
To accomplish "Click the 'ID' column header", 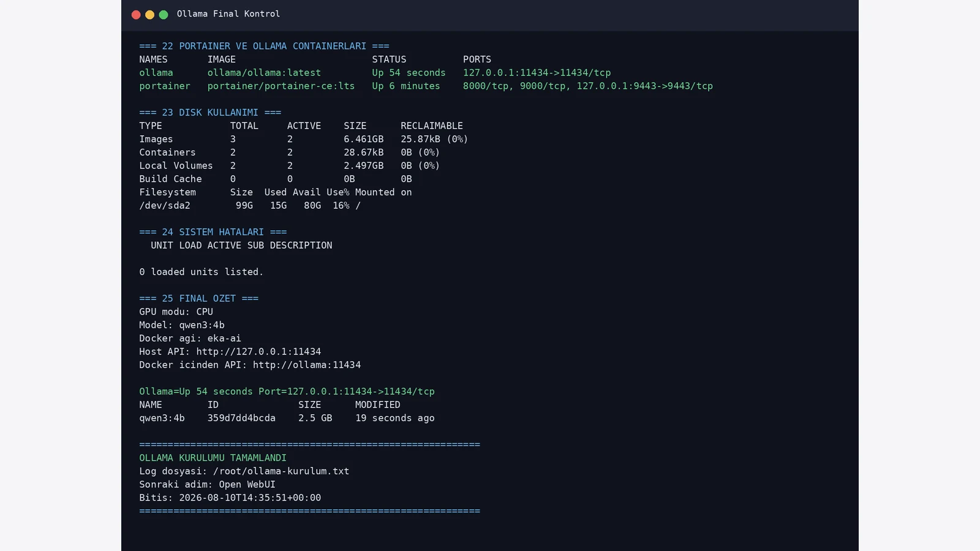I will click(213, 405).
